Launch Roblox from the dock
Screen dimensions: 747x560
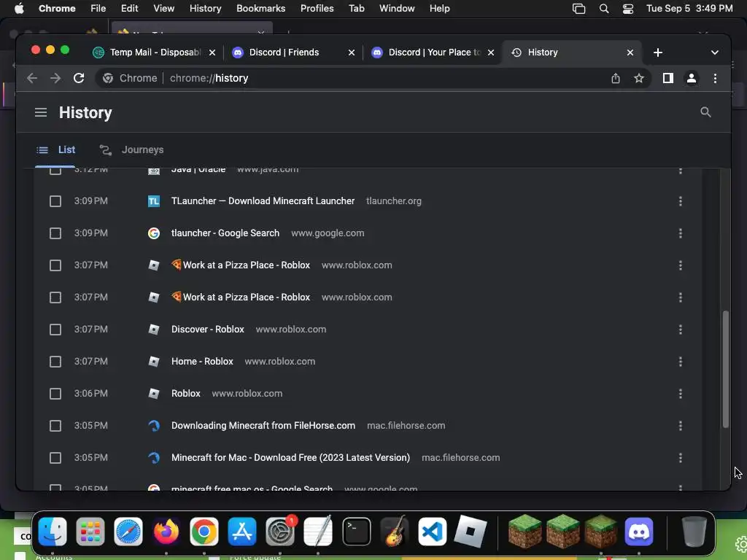tap(471, 532)
